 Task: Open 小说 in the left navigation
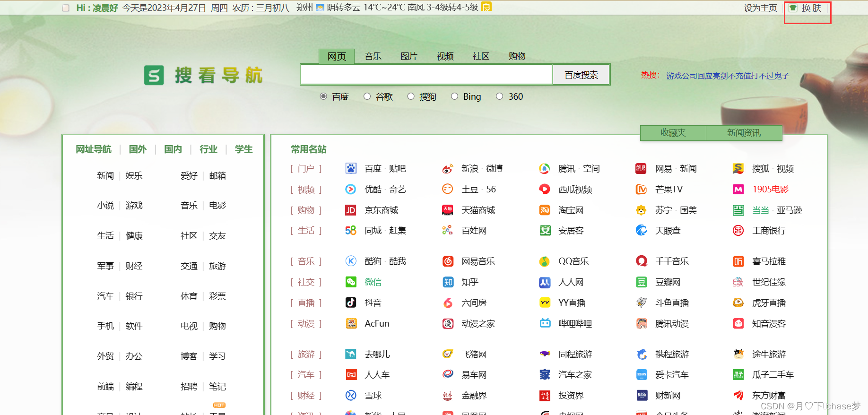(105, 205)
